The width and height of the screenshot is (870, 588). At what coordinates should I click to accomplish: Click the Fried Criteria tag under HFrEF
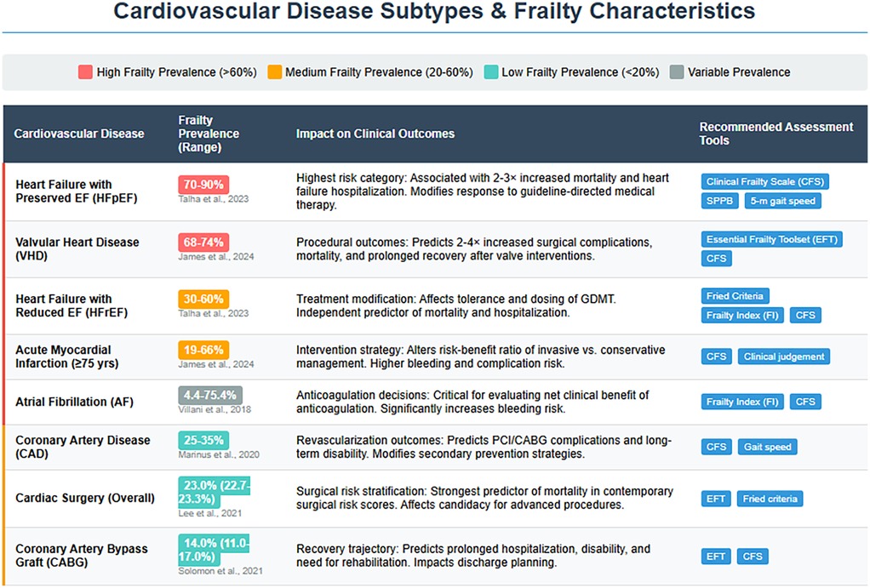[x=735, y=296]
